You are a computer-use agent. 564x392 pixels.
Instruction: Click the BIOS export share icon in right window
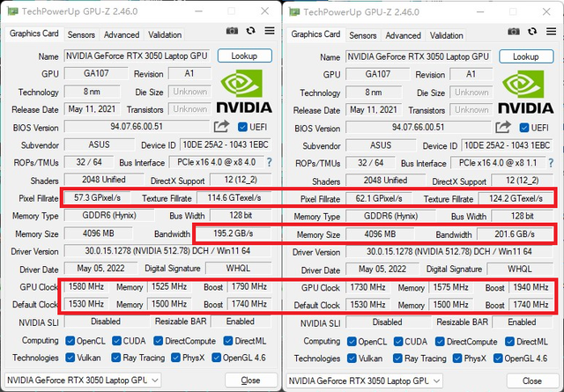coord(503,127)
